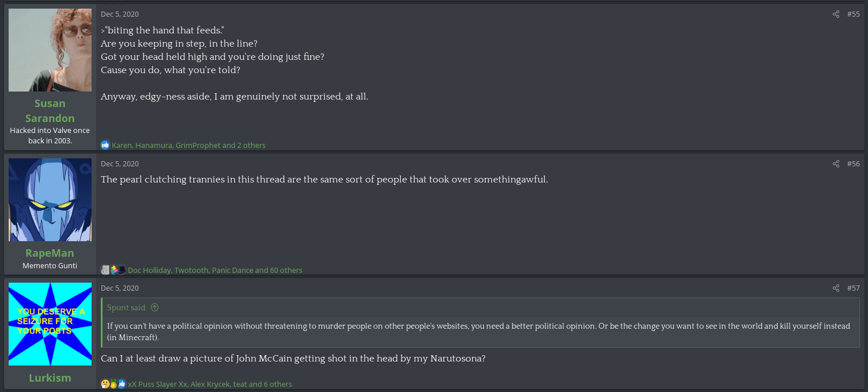
Task: Click the blue-faced cartoon avatar on post #56
Action: 50,200
